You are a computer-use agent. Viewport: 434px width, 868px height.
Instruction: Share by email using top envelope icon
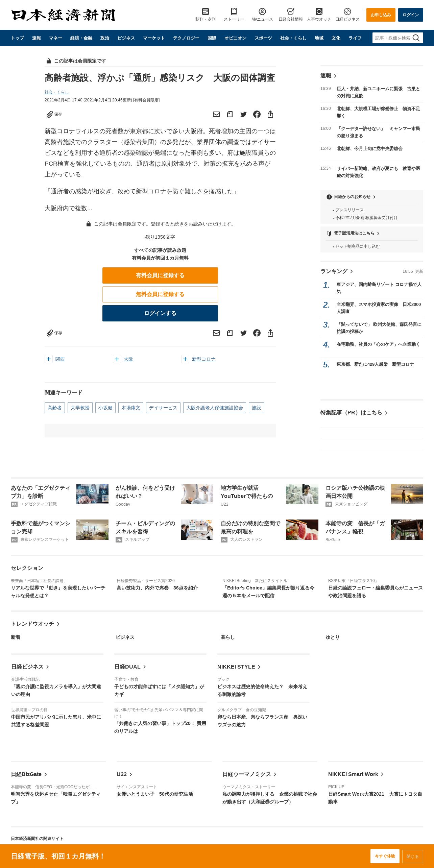[x=216, y=114]
